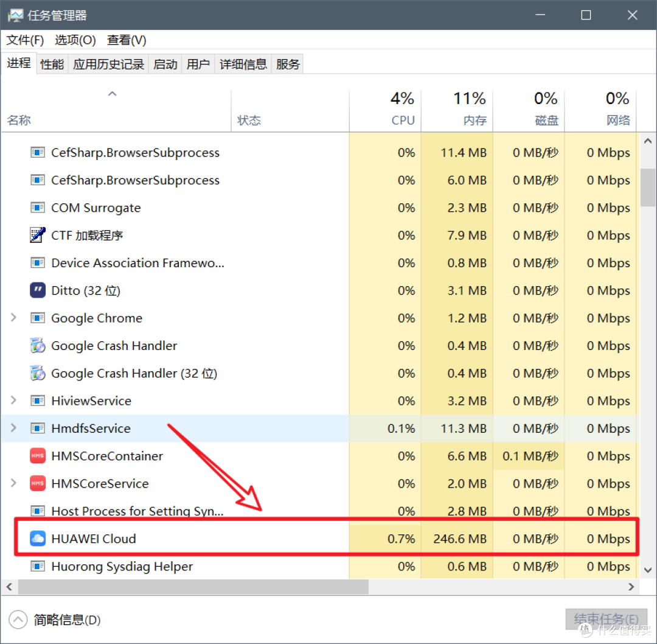Click the 11.4 MB memory value
This screenshot has height=644, width=657.
pos(464,153)
